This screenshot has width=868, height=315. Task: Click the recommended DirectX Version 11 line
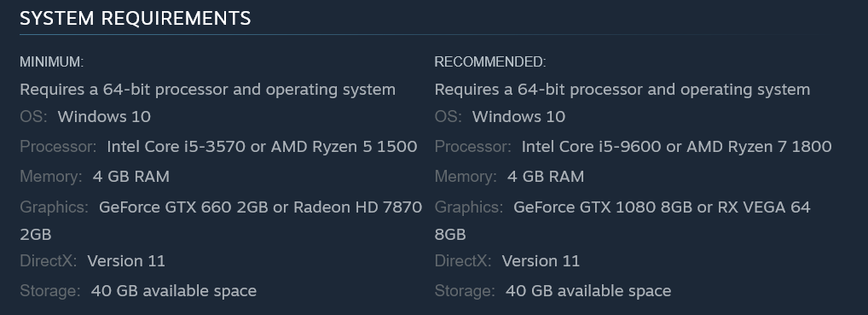[507, 260]
